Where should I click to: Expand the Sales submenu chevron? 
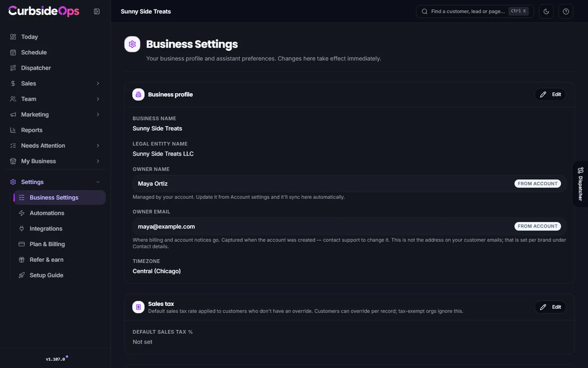pos(98,83)
